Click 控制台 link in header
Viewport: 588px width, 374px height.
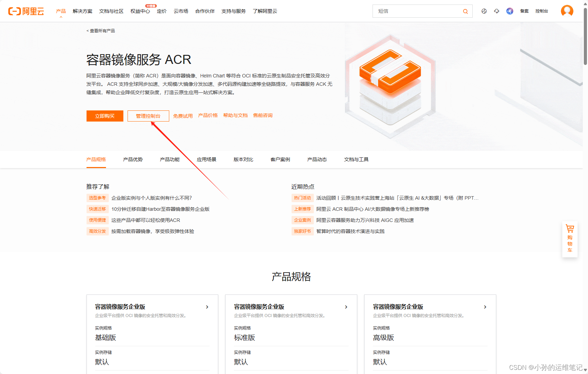pyautogui.click(x=542, y=11)
